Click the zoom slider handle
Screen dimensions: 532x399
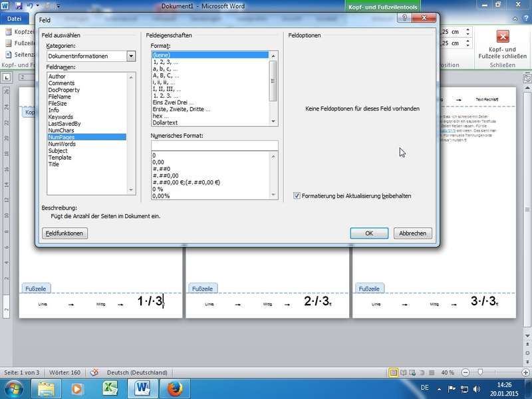[480, 372]
